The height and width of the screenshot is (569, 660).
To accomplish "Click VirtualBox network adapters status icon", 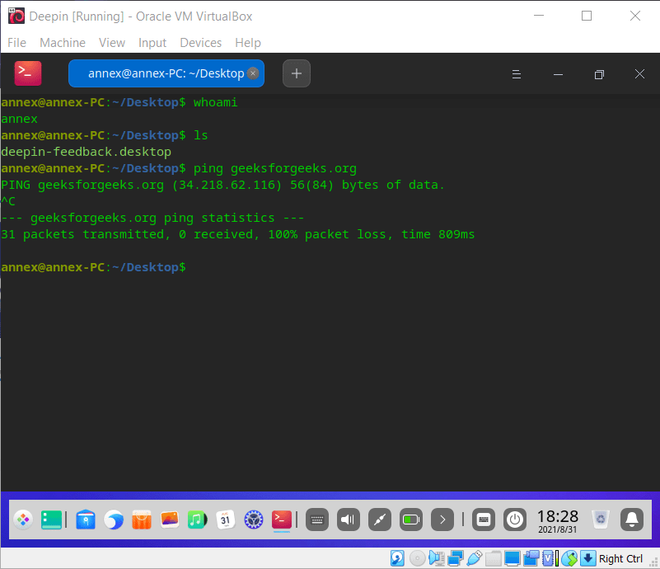I will 455,558.
